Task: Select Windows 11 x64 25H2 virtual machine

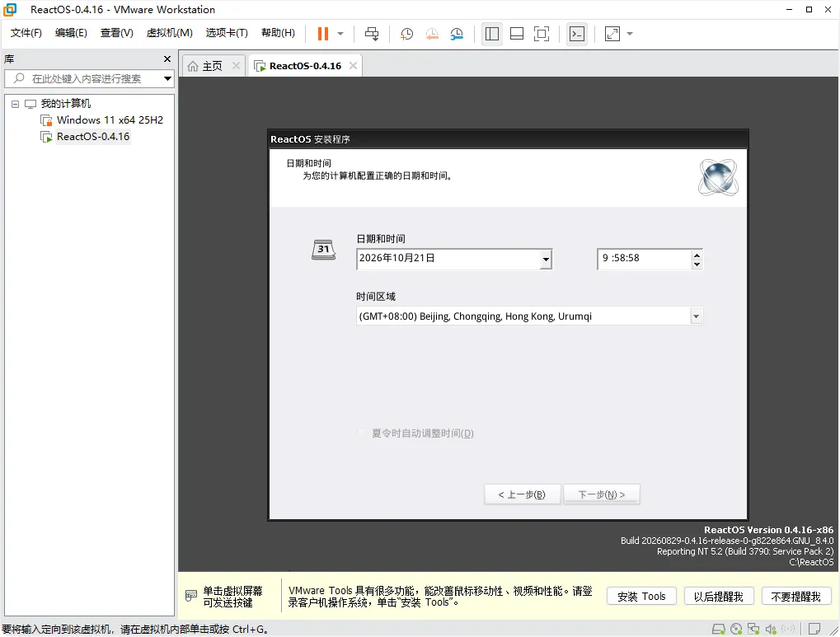Action: click(110, 120)
